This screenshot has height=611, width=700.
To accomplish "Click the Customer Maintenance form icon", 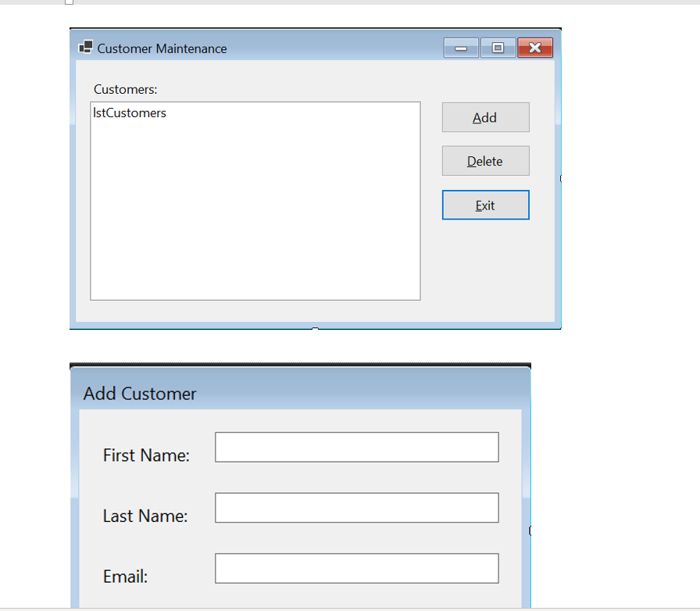I will (86, 47).
